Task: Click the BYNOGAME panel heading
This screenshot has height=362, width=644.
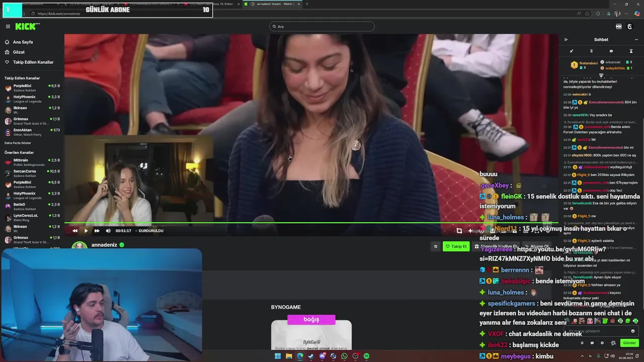Action: click(x=286, y=307)
